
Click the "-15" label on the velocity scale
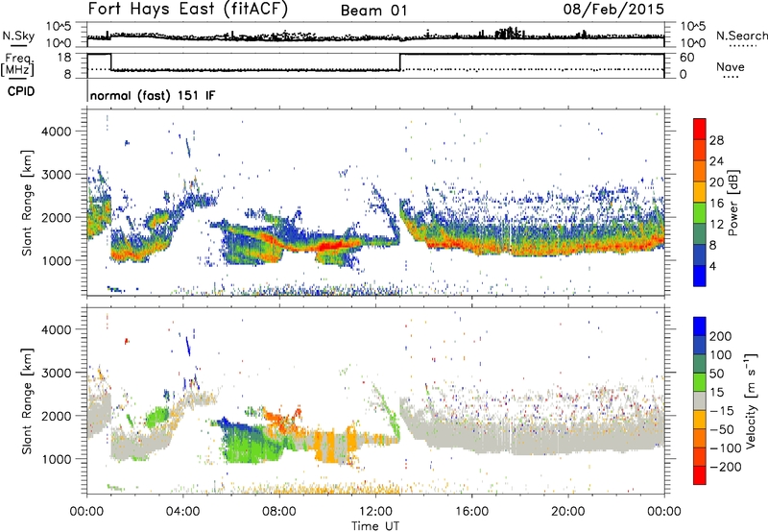(721, 411)
